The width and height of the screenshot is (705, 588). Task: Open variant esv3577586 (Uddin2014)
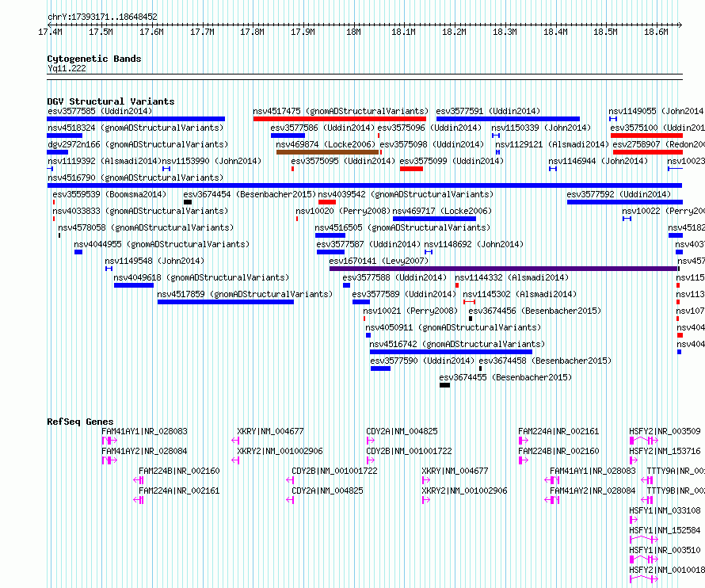click(x=322, y=128)
